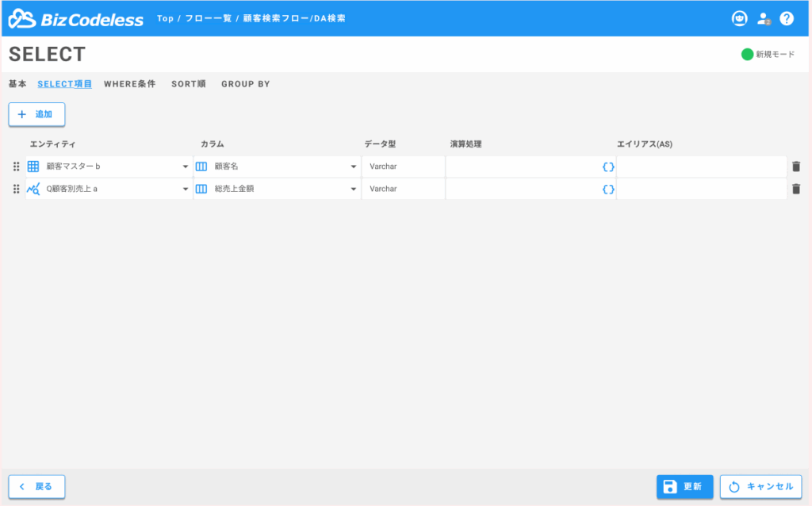Click the BizCodeless logo
Image resolution: width=812 pixels, height=506 pixels.
pos(75,19)
